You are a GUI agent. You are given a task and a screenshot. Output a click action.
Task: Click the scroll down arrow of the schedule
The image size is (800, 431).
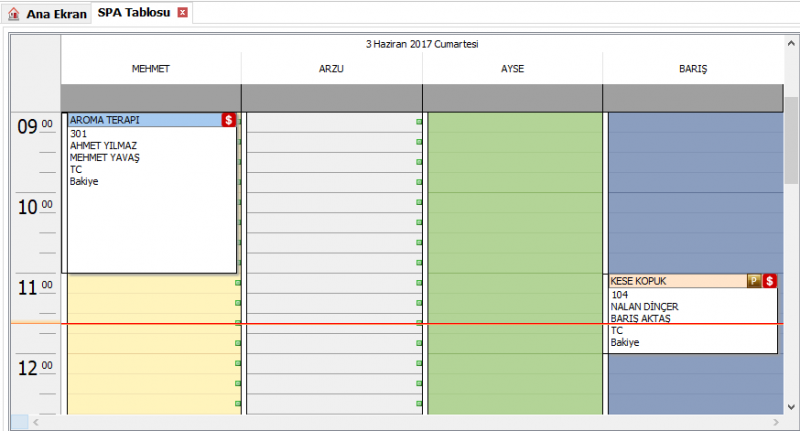click(x=791, y=407)
